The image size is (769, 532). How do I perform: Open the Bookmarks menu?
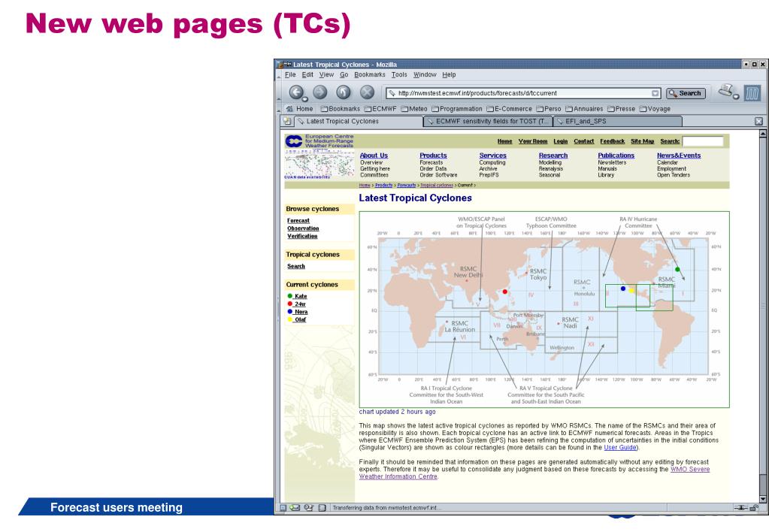click(x=370, y=74)
